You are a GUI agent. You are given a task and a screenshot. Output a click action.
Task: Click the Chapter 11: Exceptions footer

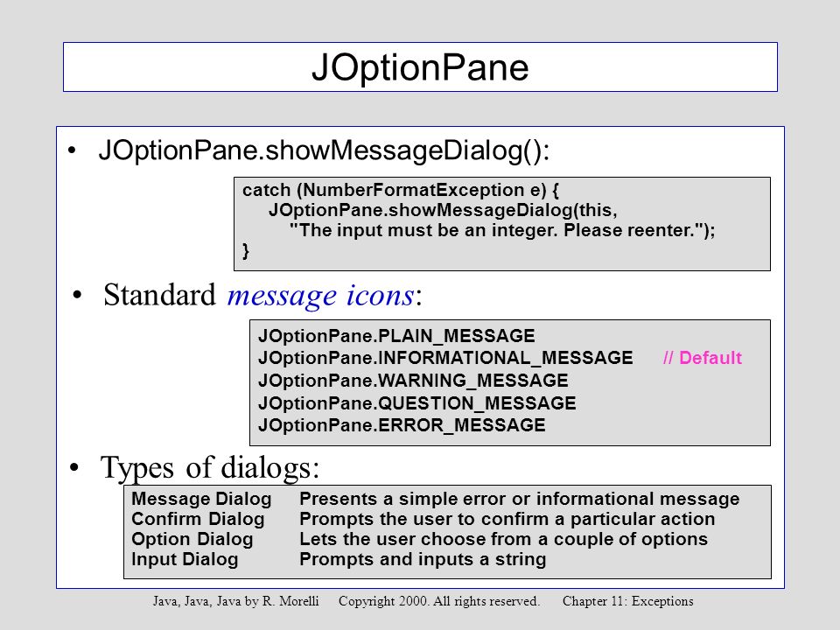coord(628,601)
